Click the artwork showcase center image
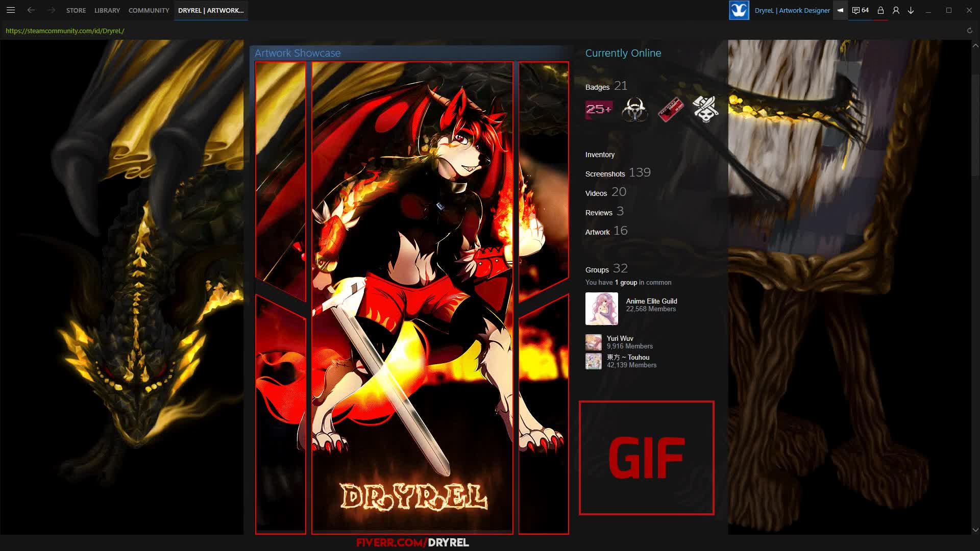The height and width of the screenshot is (551, 980). pyautogui.click(x=412, y=297)
